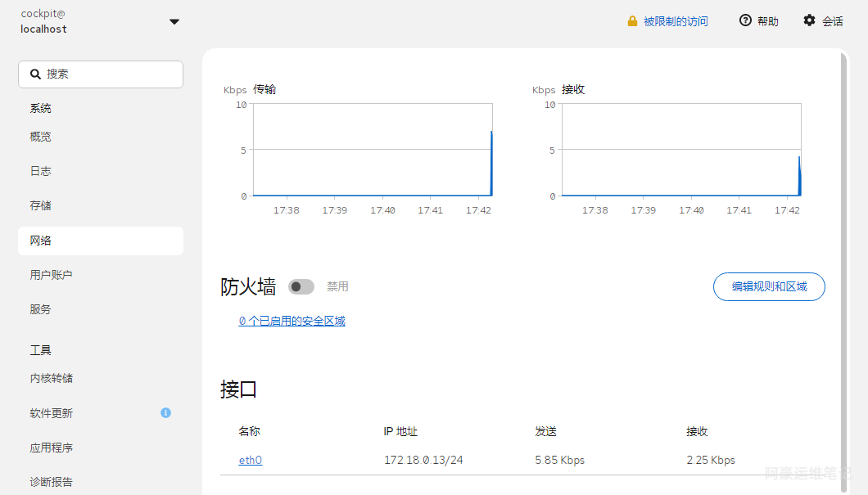This screenshot has width=868, height=495.
Task: Click the search magnifier icon
Action: 35,74
